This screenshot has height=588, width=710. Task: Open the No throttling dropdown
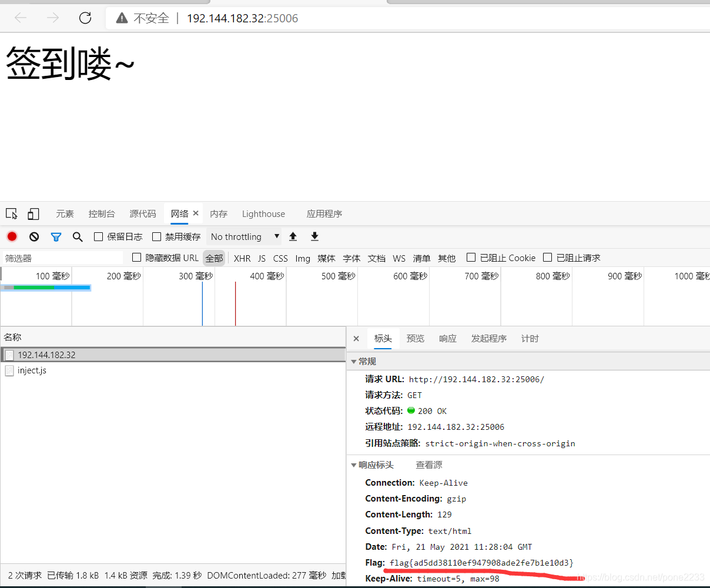[x=245, y=236]
